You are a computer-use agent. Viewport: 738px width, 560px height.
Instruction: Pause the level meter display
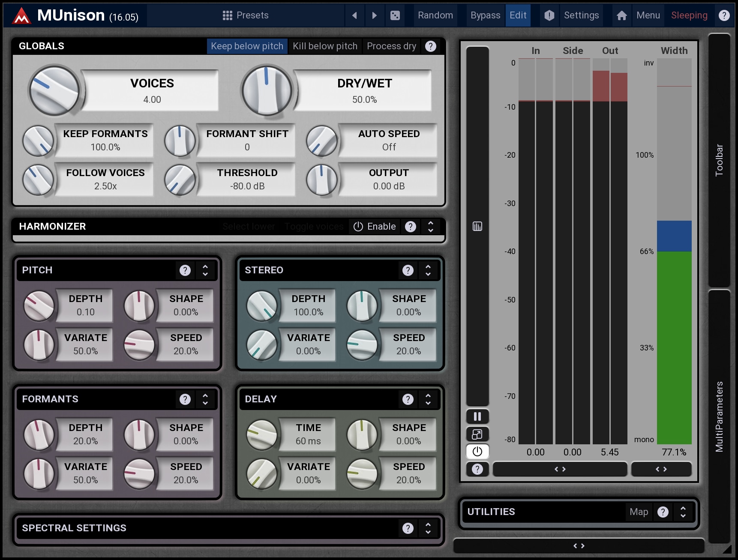(477, 416)
